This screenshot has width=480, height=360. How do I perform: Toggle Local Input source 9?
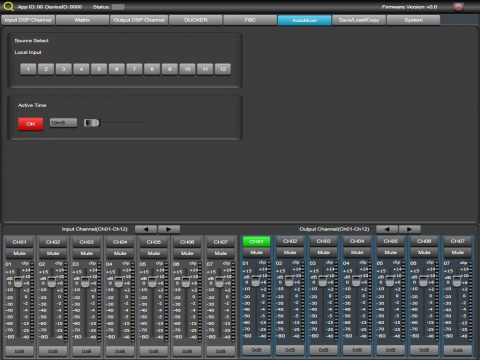pyautogui.click(x=170, y=69)
